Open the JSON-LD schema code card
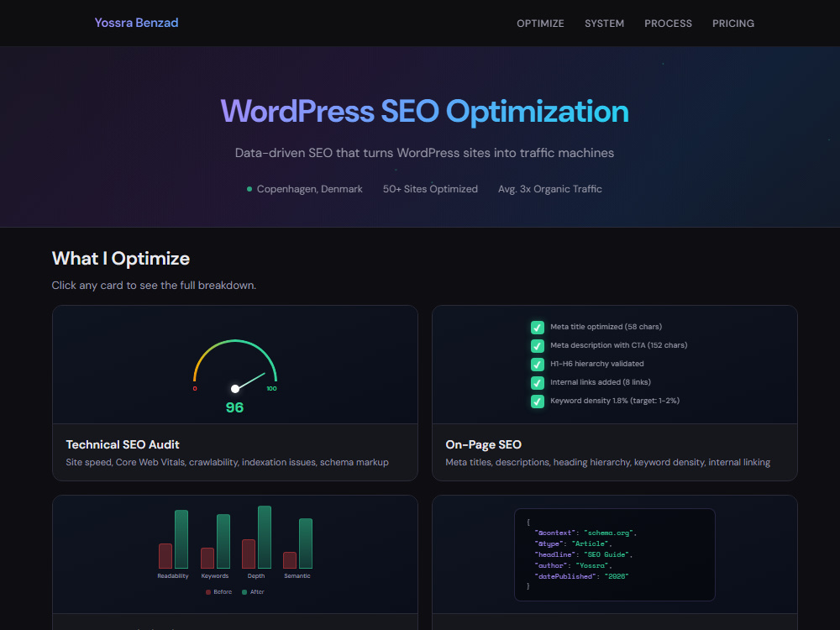 [615, 554]
